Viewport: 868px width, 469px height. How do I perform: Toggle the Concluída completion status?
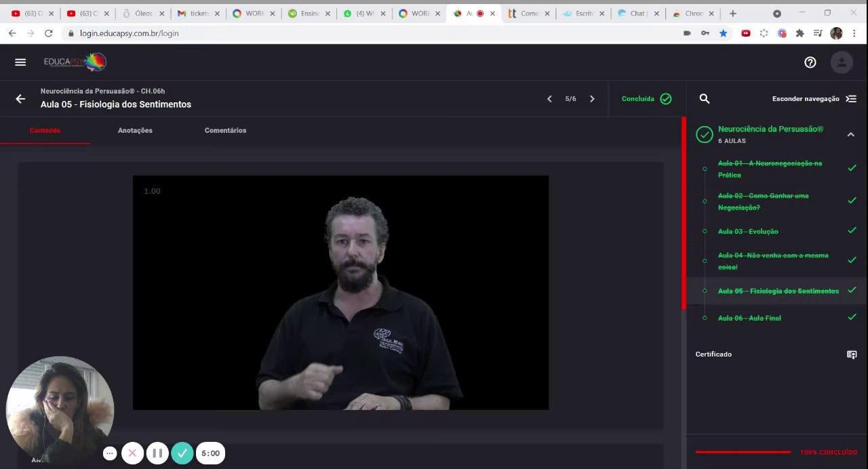(647, 99)
